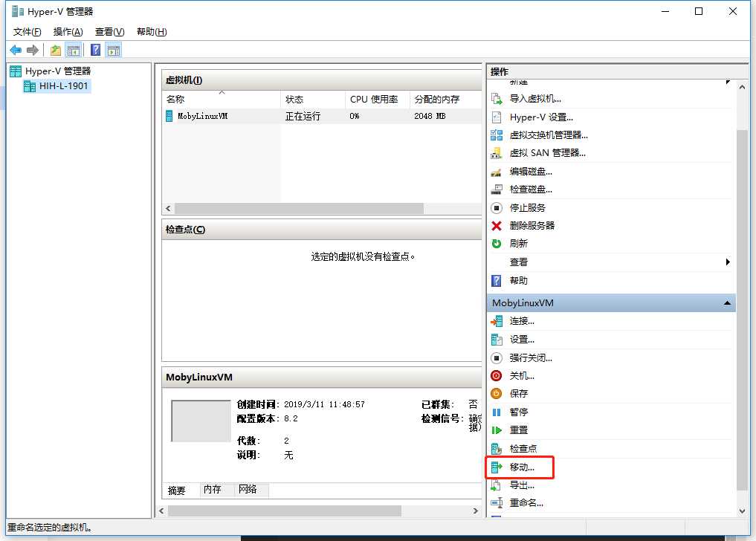Click the actions pane scroll-up arrow
Screen dimensions: 756x541
(x=742, y=87)
